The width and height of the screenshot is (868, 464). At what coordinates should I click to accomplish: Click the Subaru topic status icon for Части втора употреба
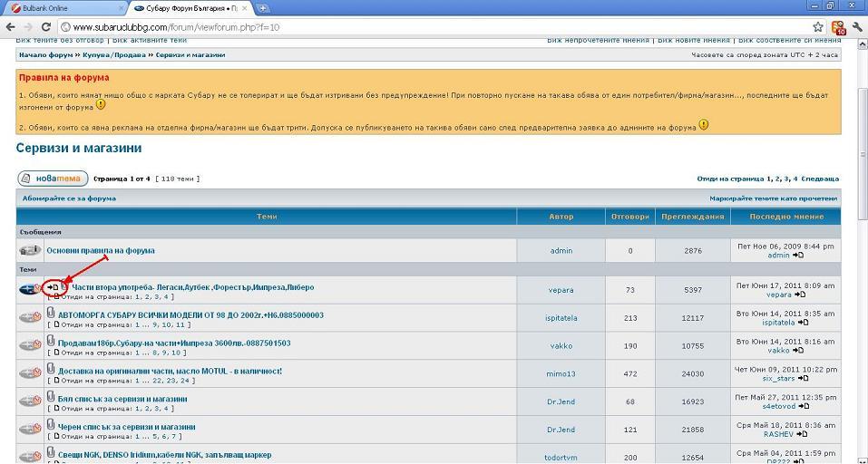pyautogui.click(x=30, y=289)
